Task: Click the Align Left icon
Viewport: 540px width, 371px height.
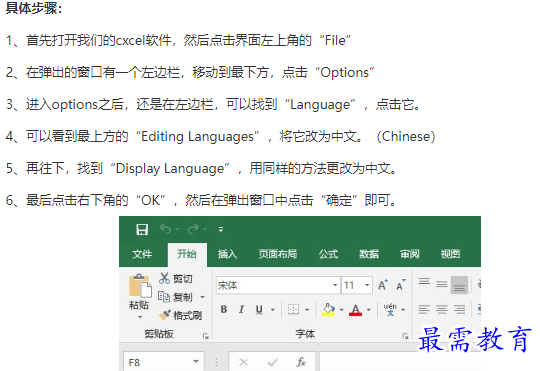Action: point(424,309)
